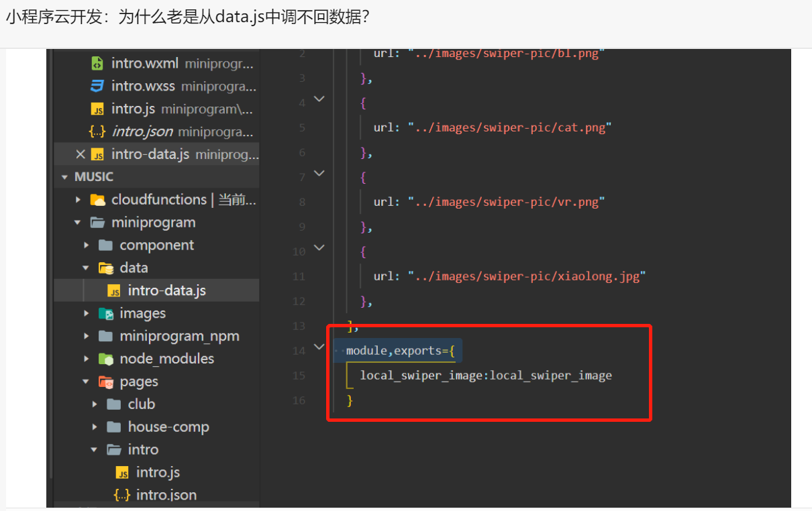Viewport: 812px width, 511px height.
Task: Fold code block at line 4
Action: pyautogui.click(x=319, y=99)
